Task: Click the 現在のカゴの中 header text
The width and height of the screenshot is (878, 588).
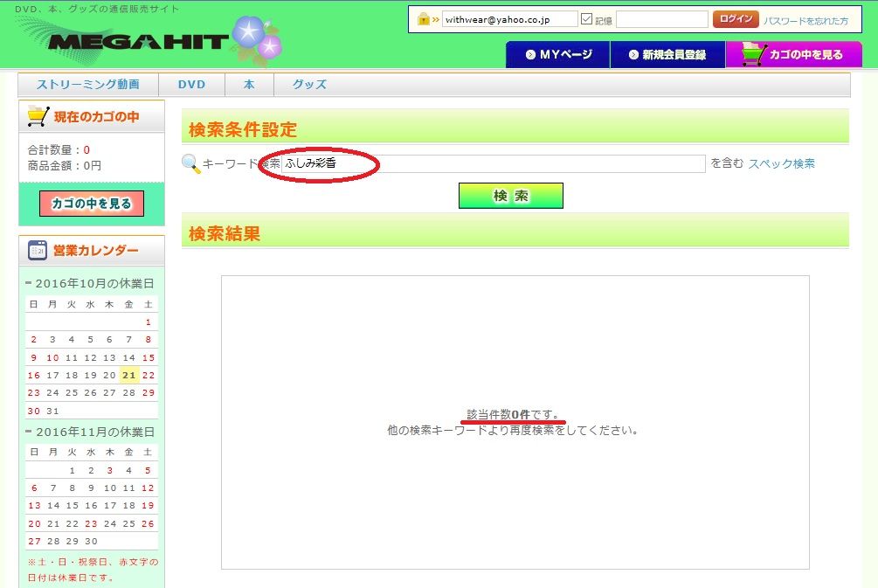Action: (96, 116)
